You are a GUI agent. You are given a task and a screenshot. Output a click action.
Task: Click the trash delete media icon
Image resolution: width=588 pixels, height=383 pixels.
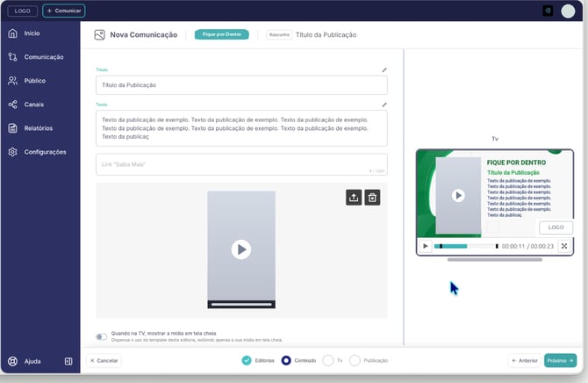point(372,198)
